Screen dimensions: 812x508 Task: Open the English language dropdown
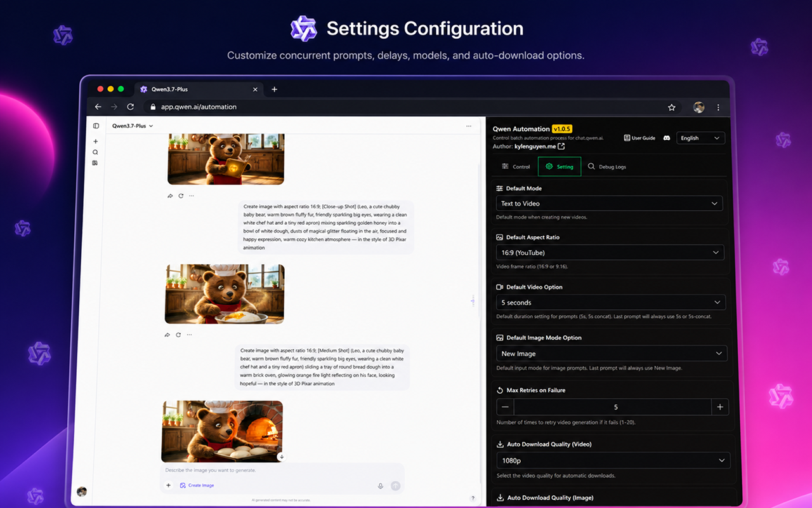700,138
